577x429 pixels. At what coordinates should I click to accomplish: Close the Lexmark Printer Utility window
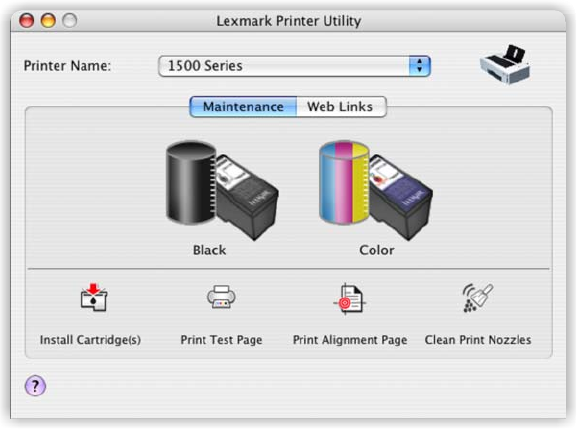[26, 20]
